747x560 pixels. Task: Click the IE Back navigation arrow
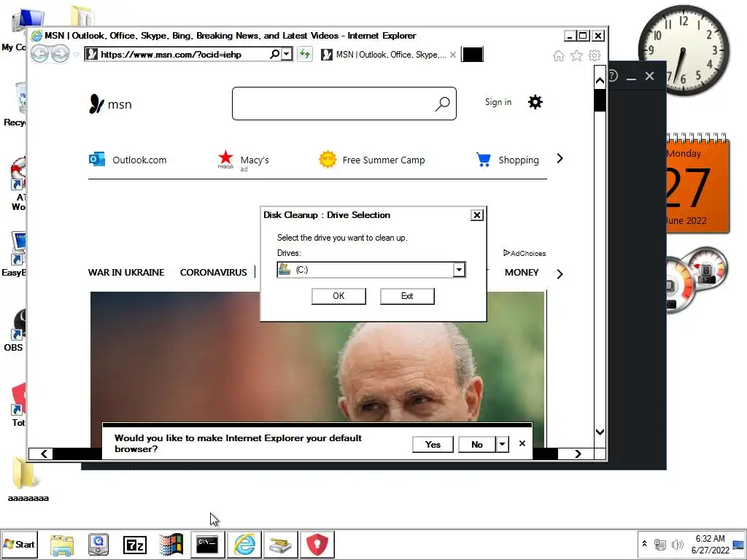[x=40, y=54]
